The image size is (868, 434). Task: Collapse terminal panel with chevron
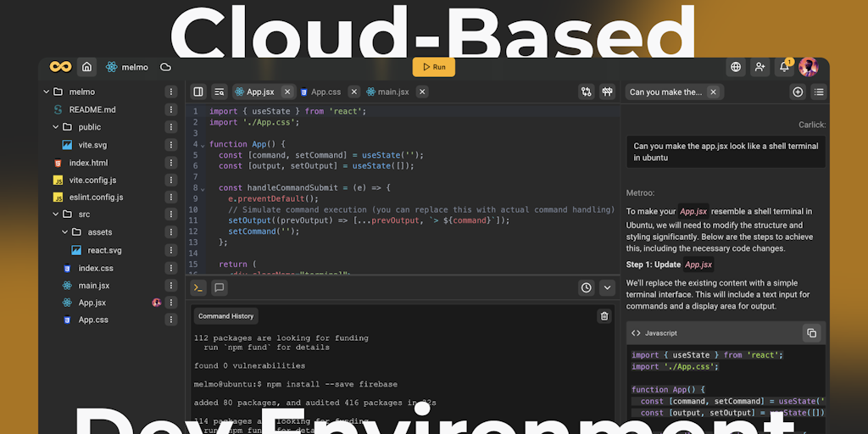pyautogui.click(x=607, y=287)
